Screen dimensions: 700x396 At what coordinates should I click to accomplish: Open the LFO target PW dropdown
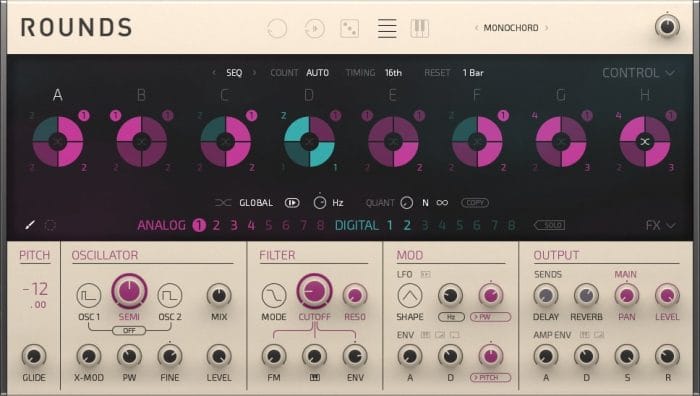[490, 317]
